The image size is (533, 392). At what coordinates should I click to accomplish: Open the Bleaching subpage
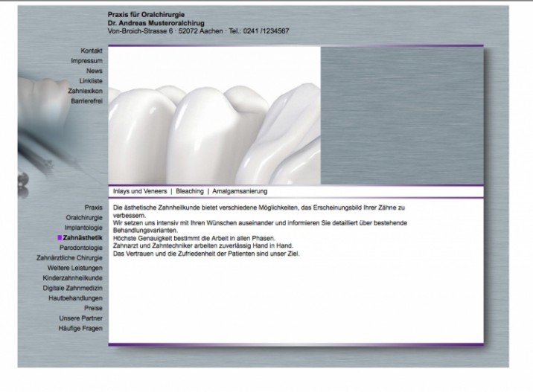click(x=190, y=191)
